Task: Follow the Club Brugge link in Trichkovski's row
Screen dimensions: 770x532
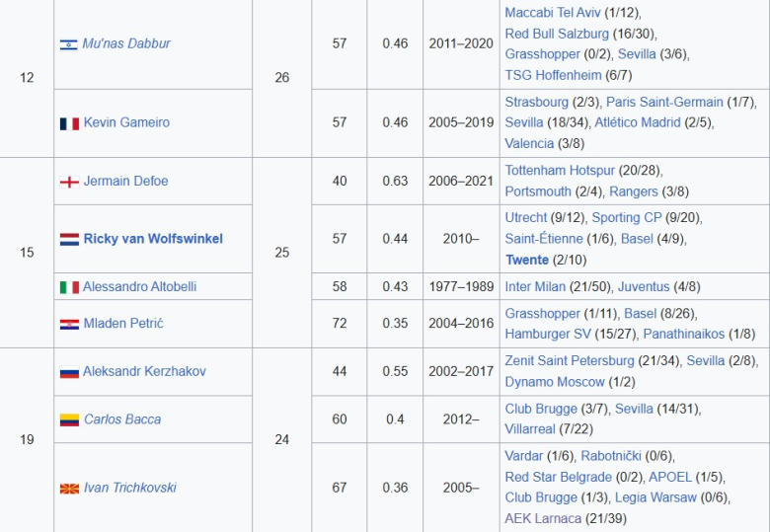Action: pos(541,497)
